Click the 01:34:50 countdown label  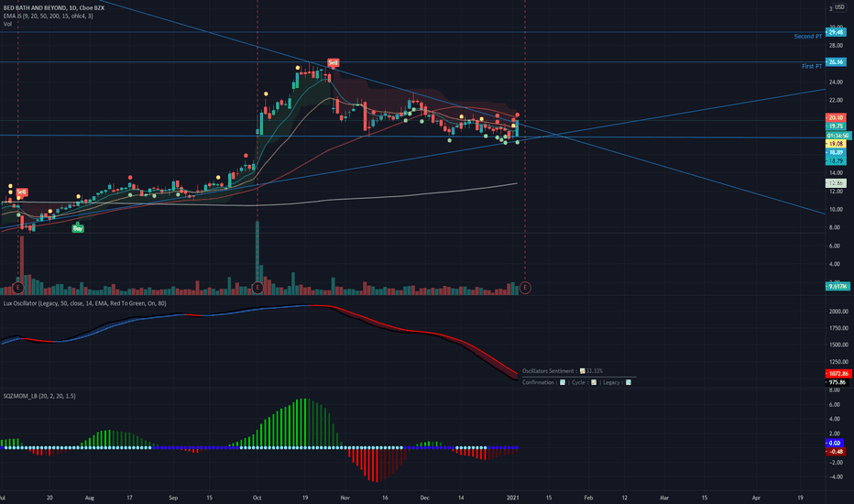tap(838, 135)
